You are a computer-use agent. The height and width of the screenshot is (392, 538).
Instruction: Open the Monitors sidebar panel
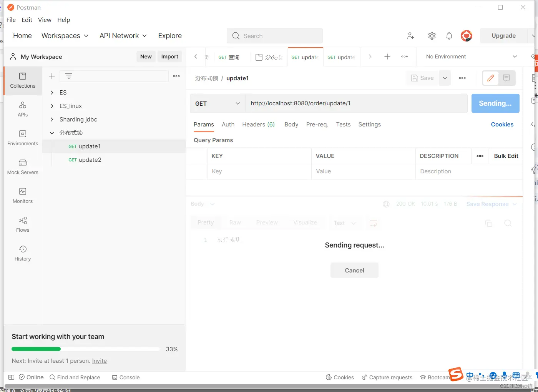click(23, 196)
